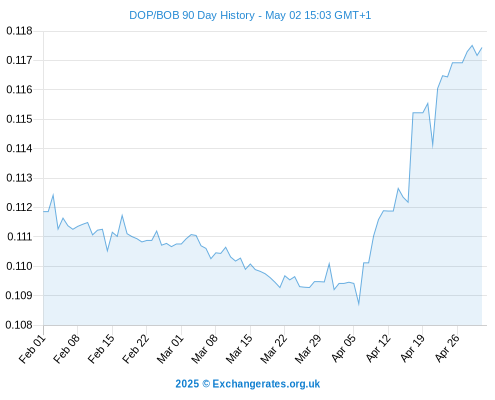Select the Mar 29 date label

click(x=308, y=348)
